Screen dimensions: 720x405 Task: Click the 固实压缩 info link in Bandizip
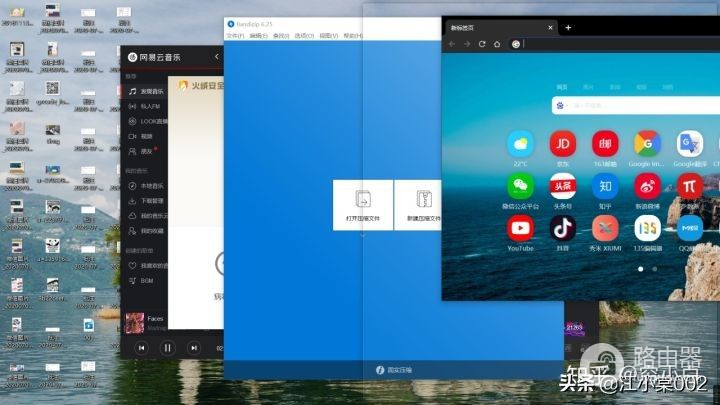[394, 370]
